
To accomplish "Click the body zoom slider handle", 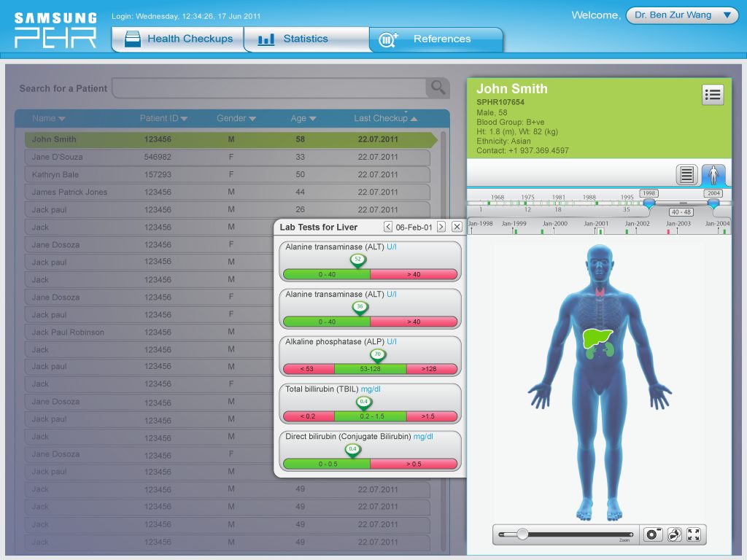I will point(522,534).
